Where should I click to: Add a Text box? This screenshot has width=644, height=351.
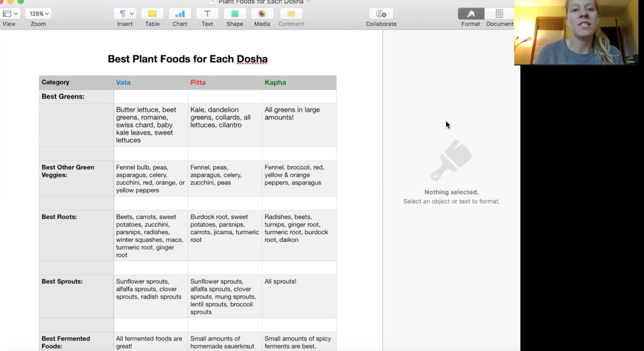207,14
